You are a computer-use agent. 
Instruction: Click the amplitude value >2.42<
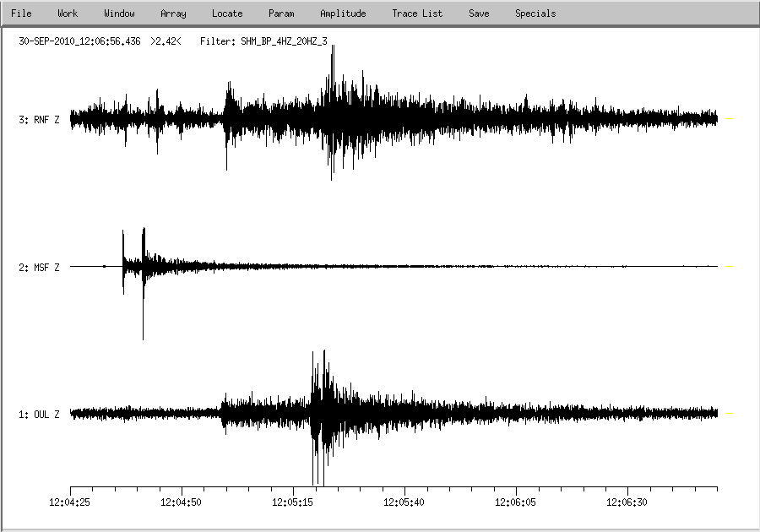(166, 41)
